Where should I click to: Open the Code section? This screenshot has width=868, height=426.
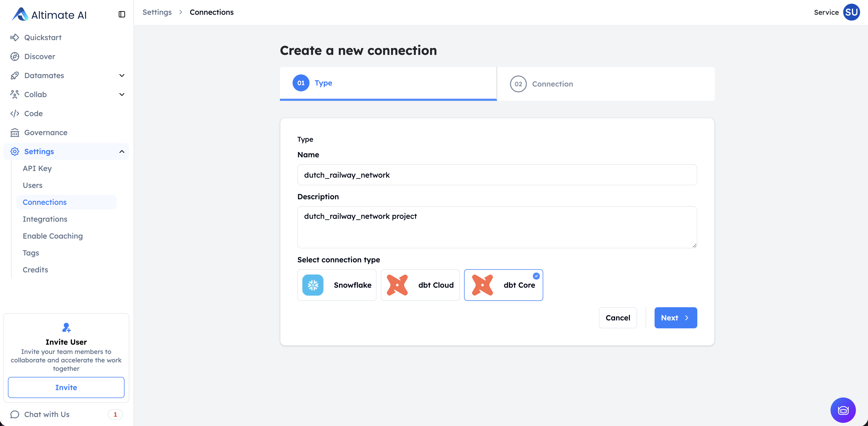33,113
